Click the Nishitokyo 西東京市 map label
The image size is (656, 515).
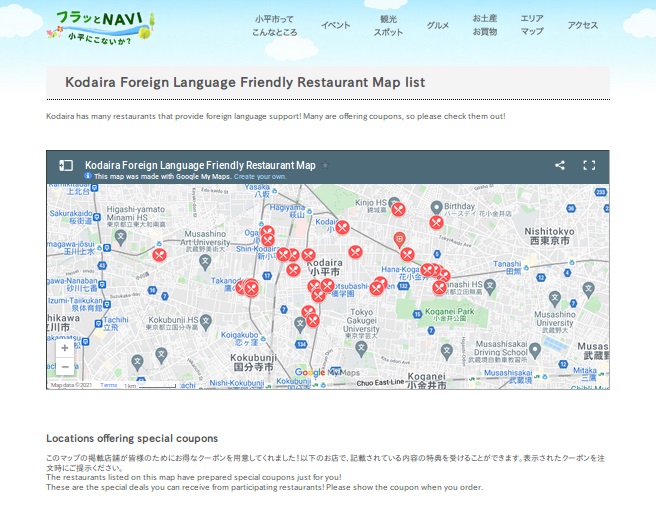549,236
